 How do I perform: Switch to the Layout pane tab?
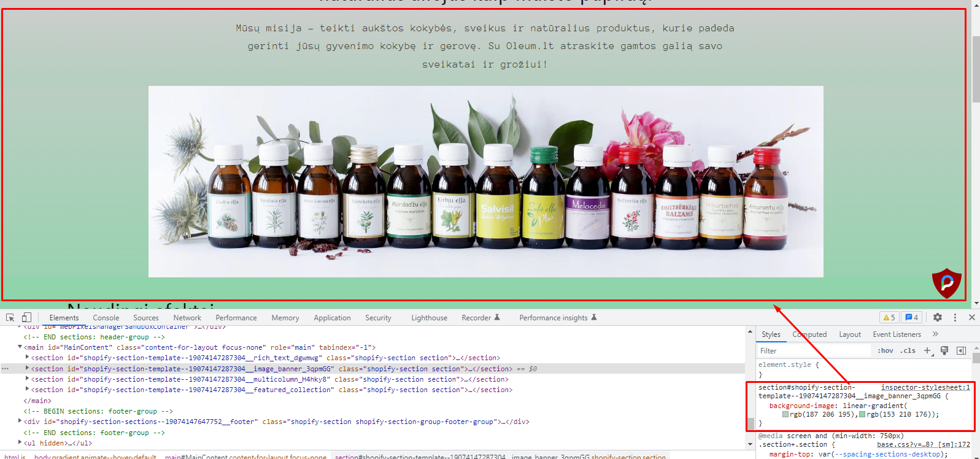pyautogui.click(x=850, y=334)
